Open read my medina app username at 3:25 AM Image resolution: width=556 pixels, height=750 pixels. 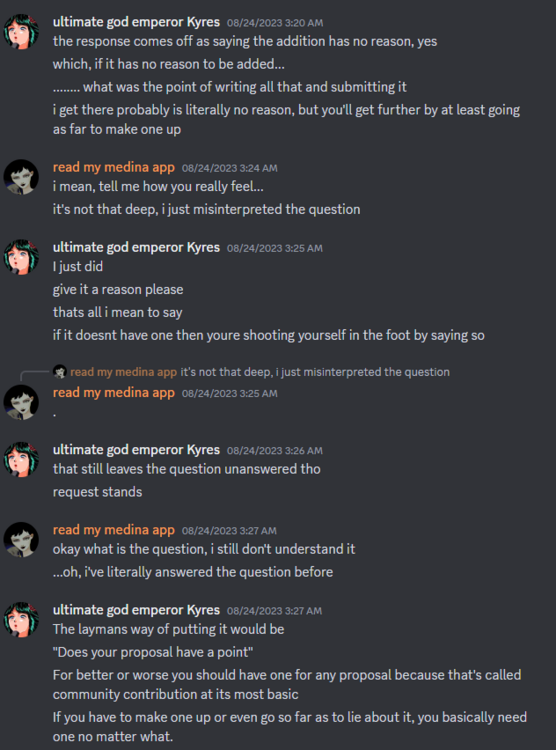114,393
